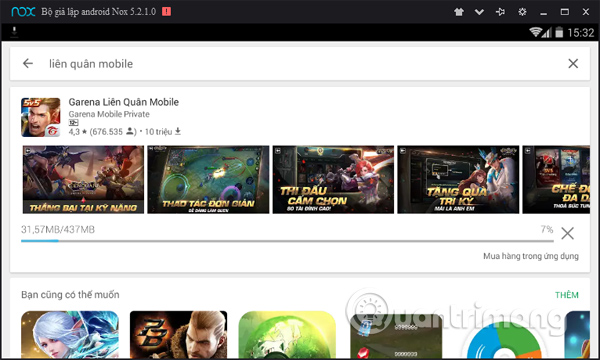600x360 pixels.
Task: Click the red alert icon beside the Nox version
Action: (166, 11)
